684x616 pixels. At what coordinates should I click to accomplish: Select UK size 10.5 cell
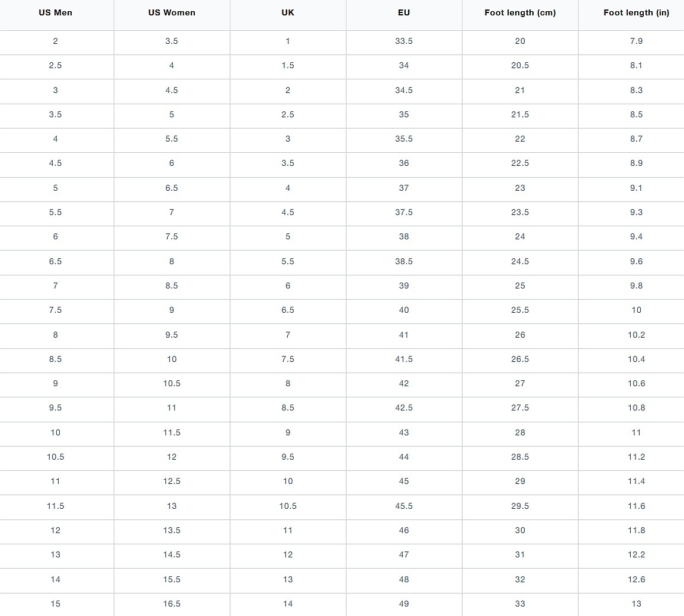[288, 506]
